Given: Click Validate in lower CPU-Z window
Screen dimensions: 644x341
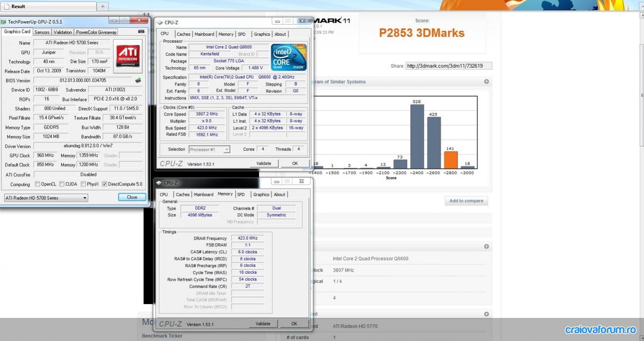Looking at the screenshot, I should click(x=263, y=324).
